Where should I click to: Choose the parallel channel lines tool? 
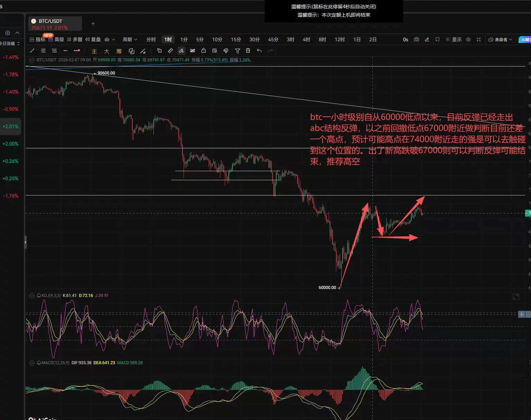point(43,51)
